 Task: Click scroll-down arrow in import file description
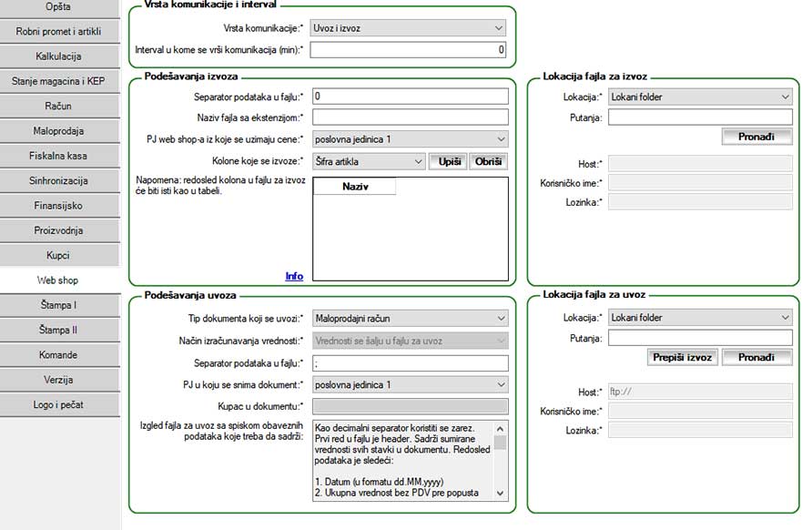(500, 494)
